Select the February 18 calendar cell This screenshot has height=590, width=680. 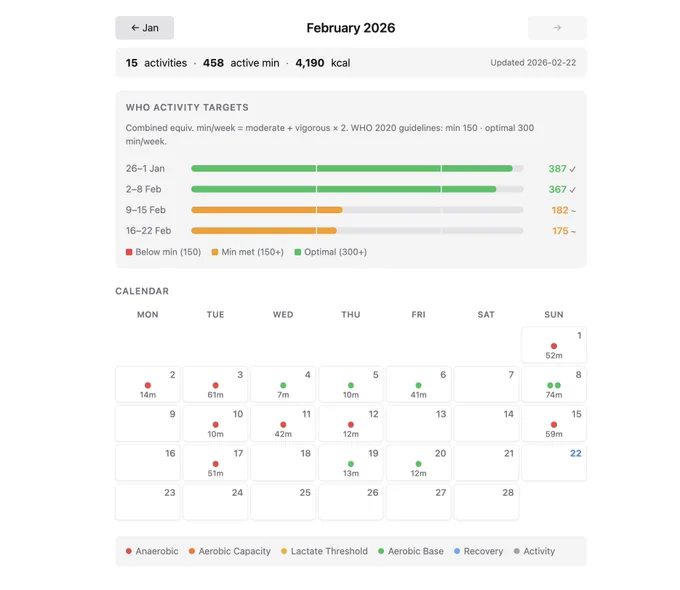[x=283, y=463]
